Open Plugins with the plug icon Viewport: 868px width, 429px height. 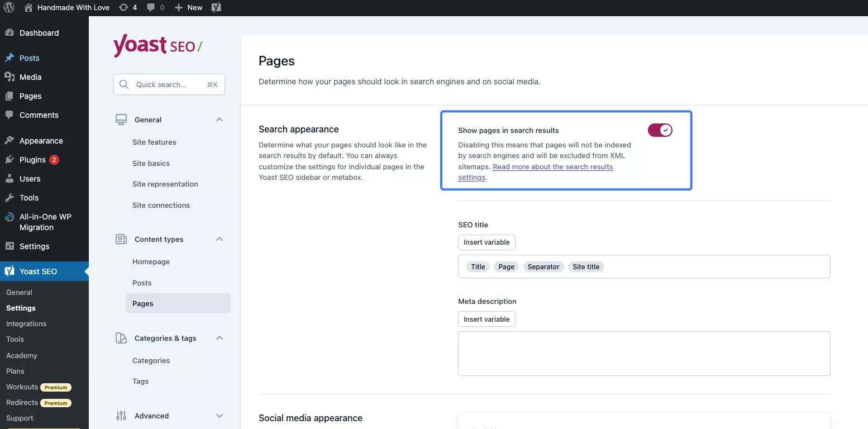(x=32, y=160)
